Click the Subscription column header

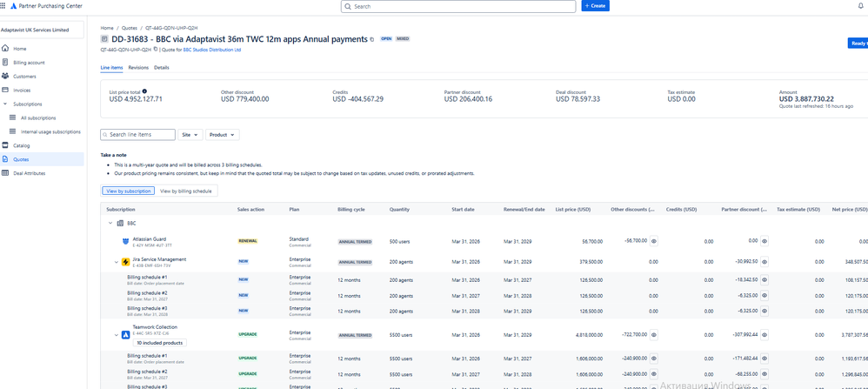121,210
